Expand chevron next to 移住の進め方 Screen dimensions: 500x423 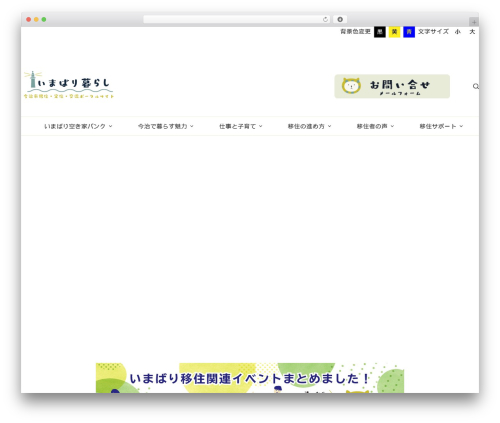click(329, 126)
